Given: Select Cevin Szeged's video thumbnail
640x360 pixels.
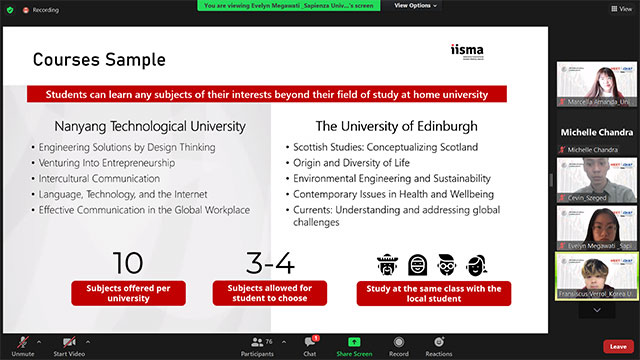Looking at the screenshot, I should click(x=596, y=180).
